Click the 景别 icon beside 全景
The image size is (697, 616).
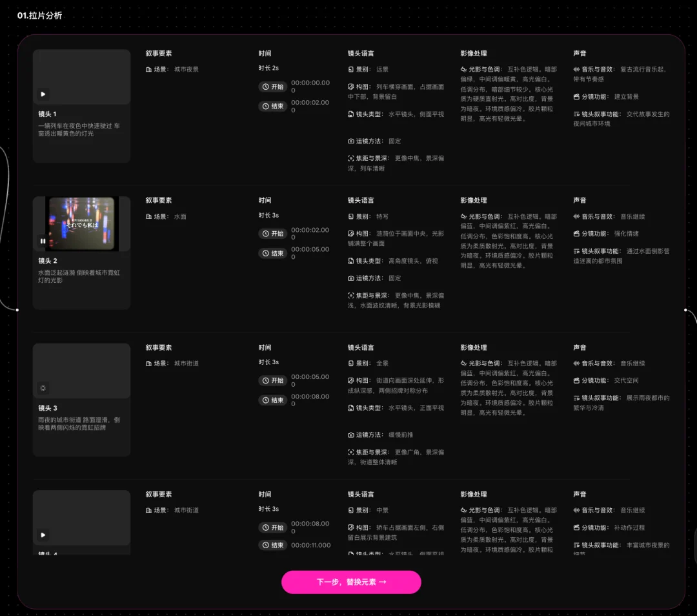(x=350, y=364)
